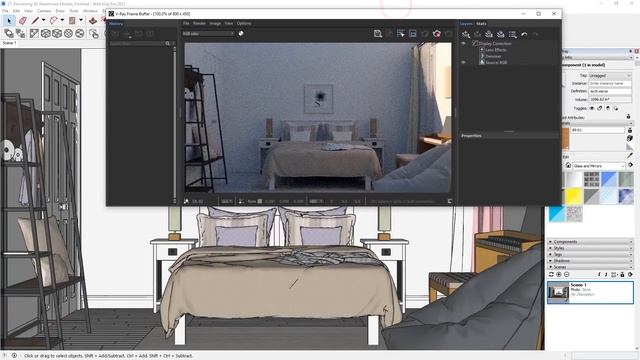Screen dimensions: 640x360
Task: Select the Denoiser layer
Action: pyautogui.click(x=493, y=56)
